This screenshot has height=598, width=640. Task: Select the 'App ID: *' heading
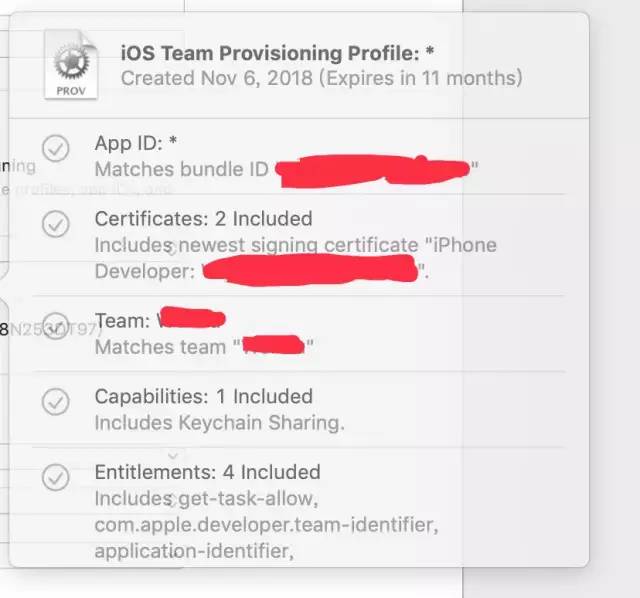pos(135,143)
